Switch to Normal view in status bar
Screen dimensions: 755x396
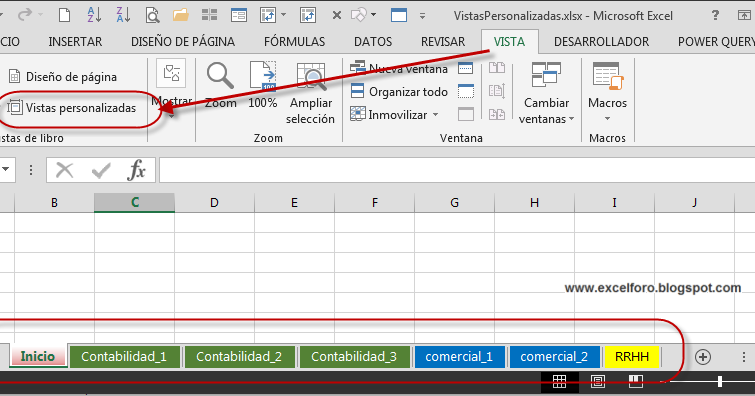point(559,382)
